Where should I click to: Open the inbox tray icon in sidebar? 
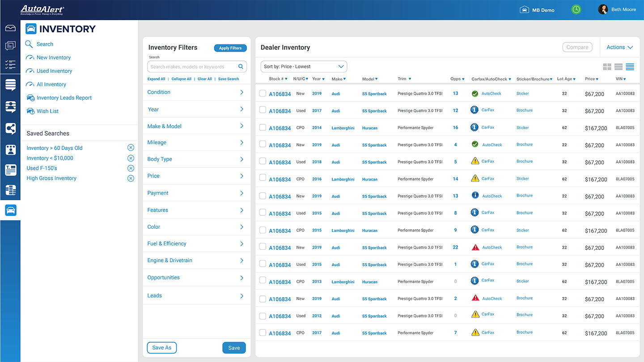pos(10,28)
